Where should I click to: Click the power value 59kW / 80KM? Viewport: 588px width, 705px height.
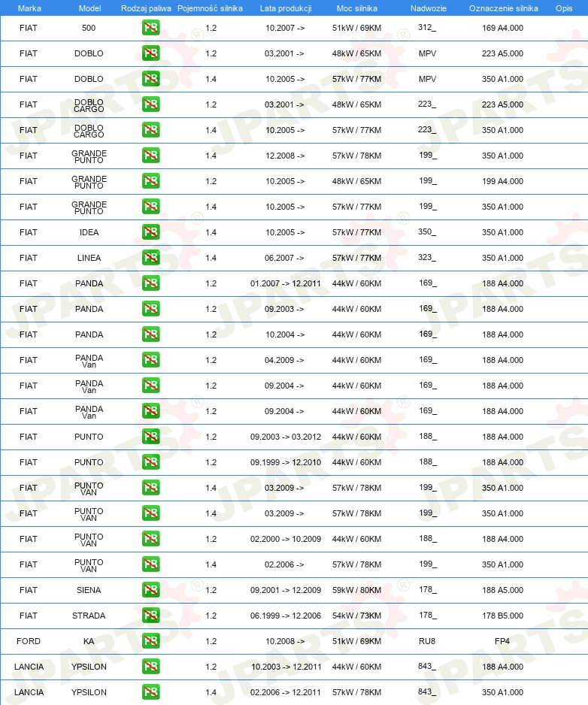pos(356,590)
